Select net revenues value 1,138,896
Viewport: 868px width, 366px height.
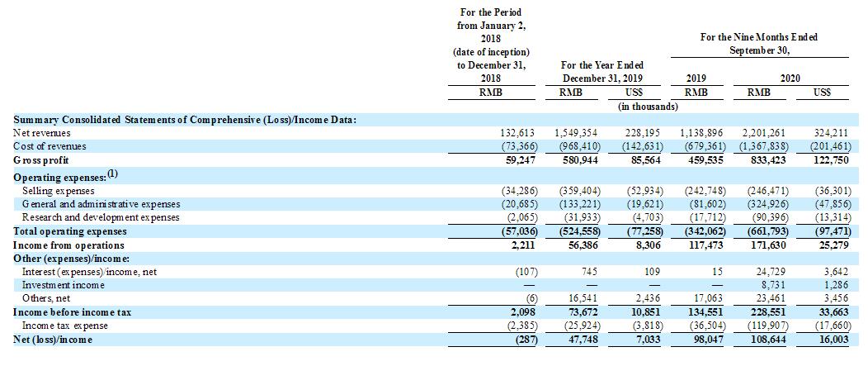pos(702,133)
